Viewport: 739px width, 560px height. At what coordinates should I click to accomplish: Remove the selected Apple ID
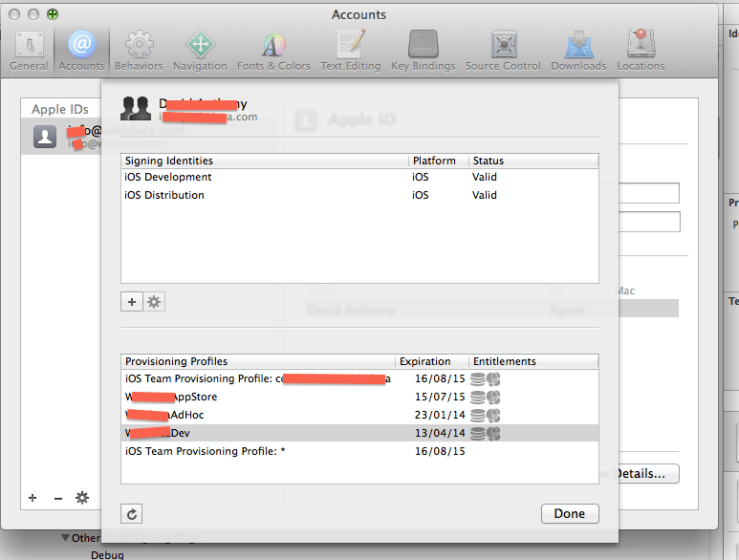(58, 498)
